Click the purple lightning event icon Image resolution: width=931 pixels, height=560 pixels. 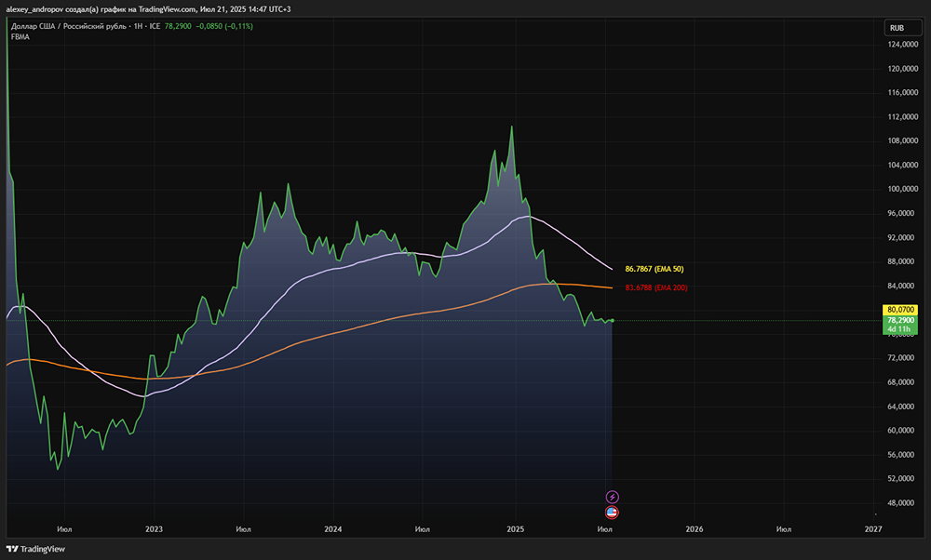613,497
